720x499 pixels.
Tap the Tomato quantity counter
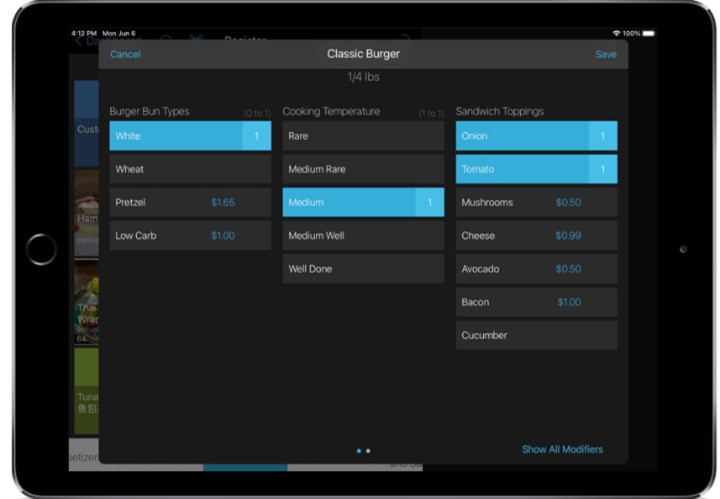[x=603, y=169]
